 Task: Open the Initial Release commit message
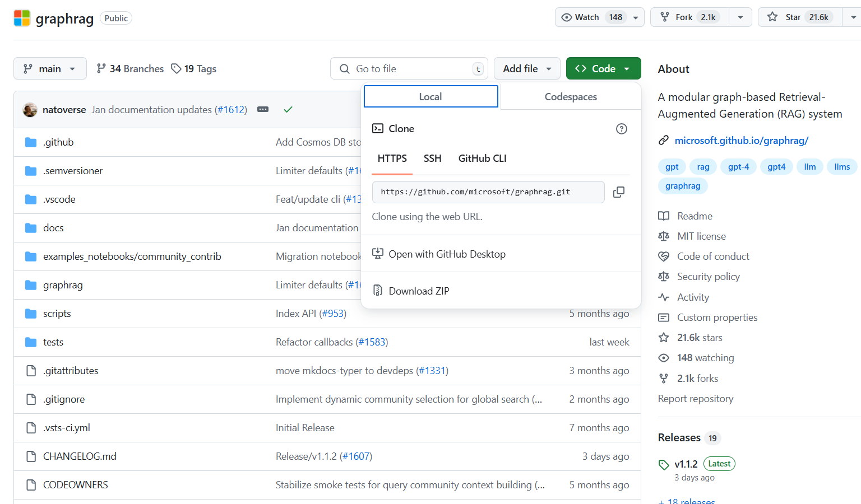coord(305,428)
